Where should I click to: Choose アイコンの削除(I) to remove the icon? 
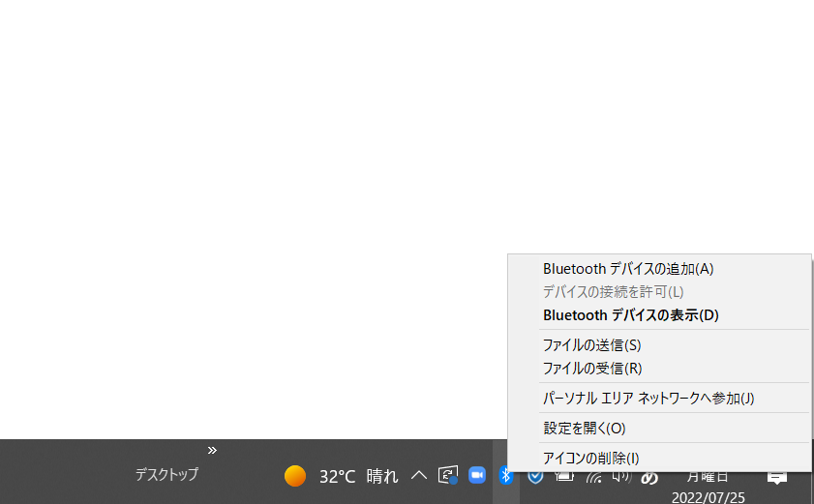[659, 458]
